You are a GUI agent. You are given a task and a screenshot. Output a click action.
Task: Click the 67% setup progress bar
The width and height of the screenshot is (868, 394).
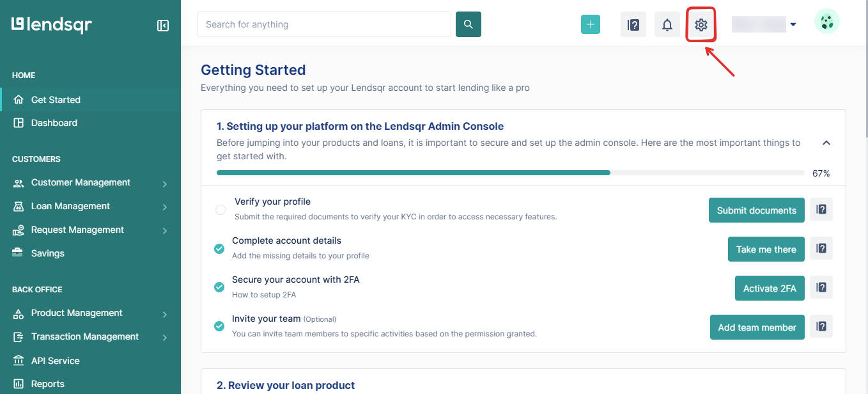coord(510,173)
